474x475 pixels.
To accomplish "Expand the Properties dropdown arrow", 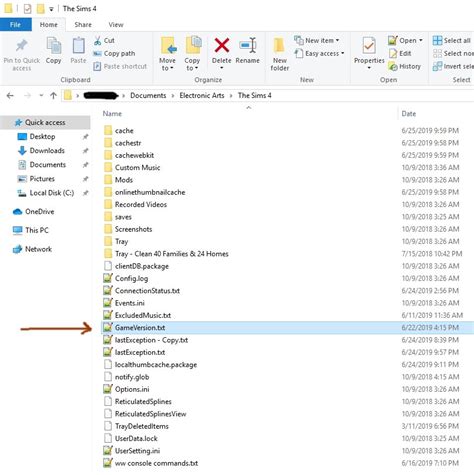I will pyautogui.click(x=369, y=68).
